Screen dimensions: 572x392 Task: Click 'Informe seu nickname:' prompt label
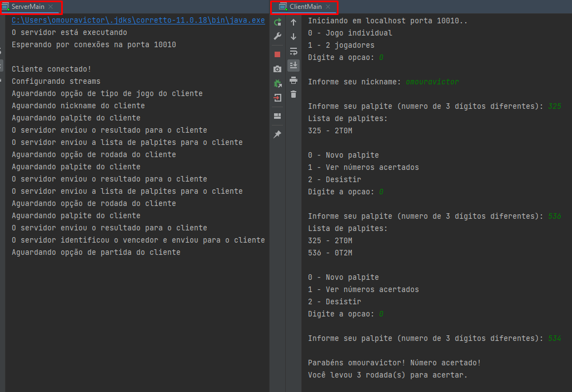(x=354, y=82)
